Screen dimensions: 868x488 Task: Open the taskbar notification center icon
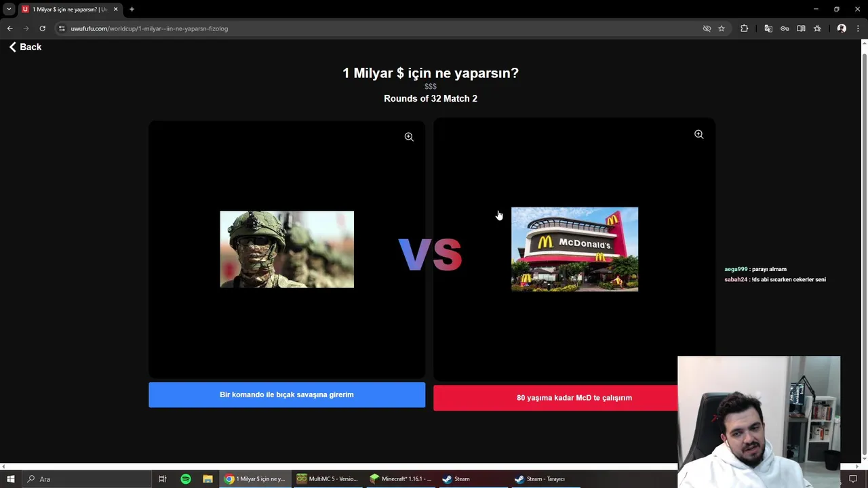(853, 479)
